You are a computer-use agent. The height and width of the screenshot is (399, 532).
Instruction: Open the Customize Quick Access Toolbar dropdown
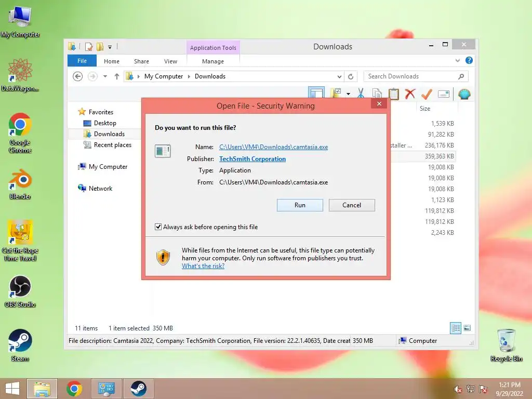click(x=110, y=47)
